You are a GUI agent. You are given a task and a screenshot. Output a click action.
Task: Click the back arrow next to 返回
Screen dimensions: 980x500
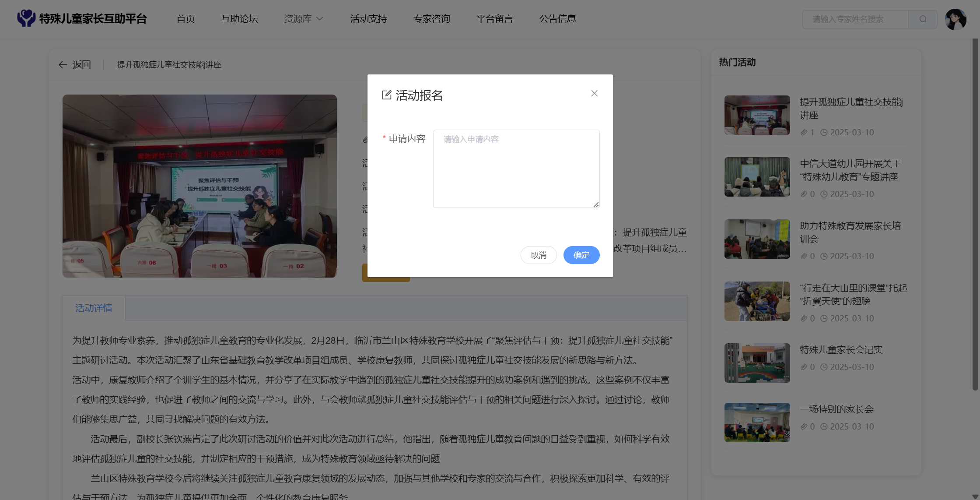[63, 65]
